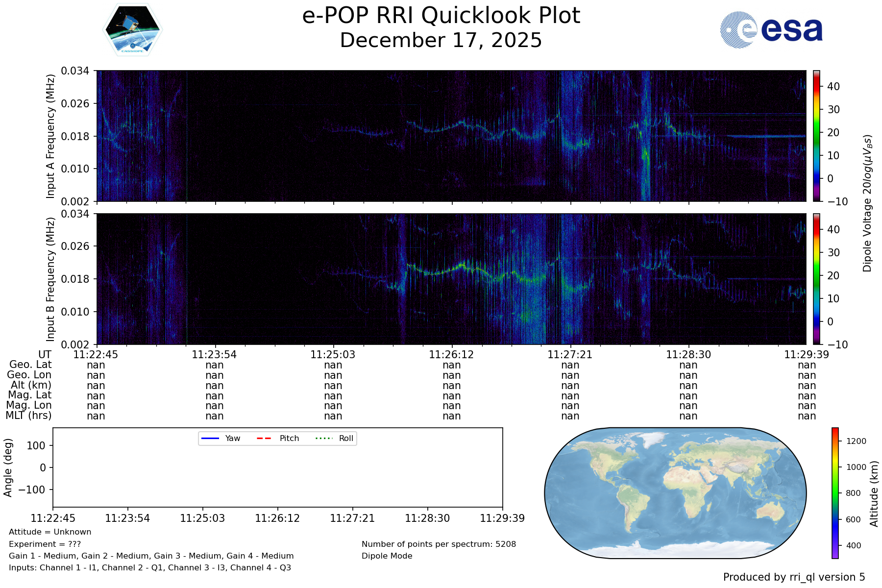Viewport: 882px width, 588px height.
Task: Click the red dashed Pitch legend line
Action: 264,438
